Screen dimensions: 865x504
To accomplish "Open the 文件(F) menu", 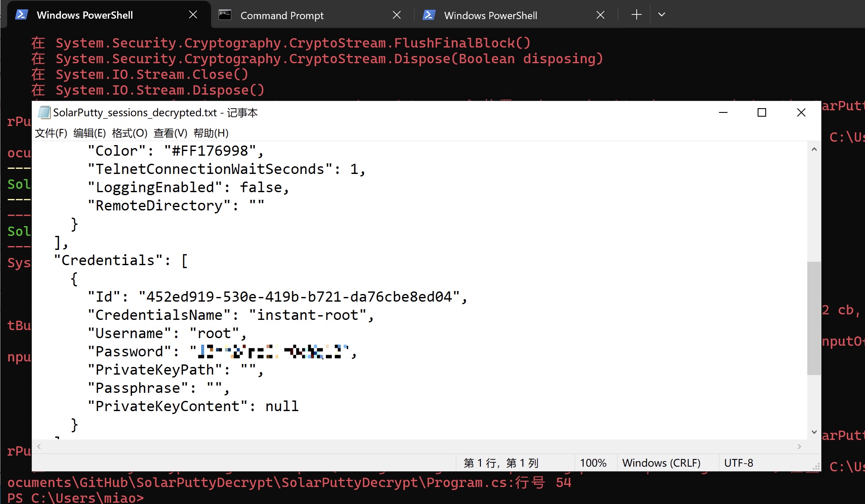I will (x=51, y=133).
